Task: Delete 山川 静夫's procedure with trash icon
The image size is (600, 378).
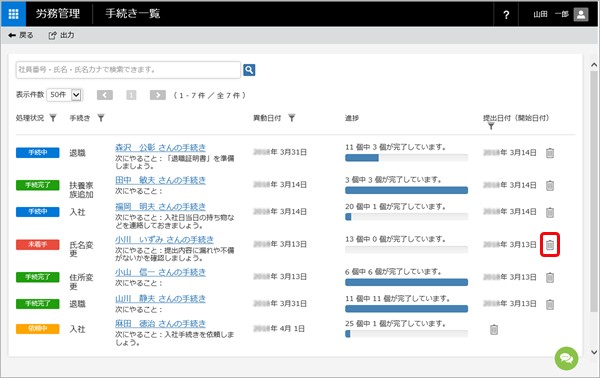Action: tap(550, 304)
